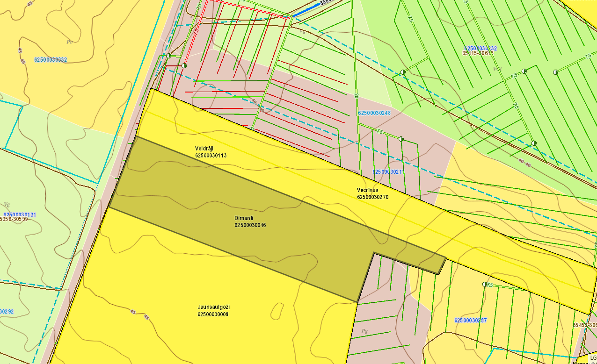This screenshot has height=364, width=597.
Task: Click 7.5 drain label just below 62500030248
Action: [x=379, y=132]
